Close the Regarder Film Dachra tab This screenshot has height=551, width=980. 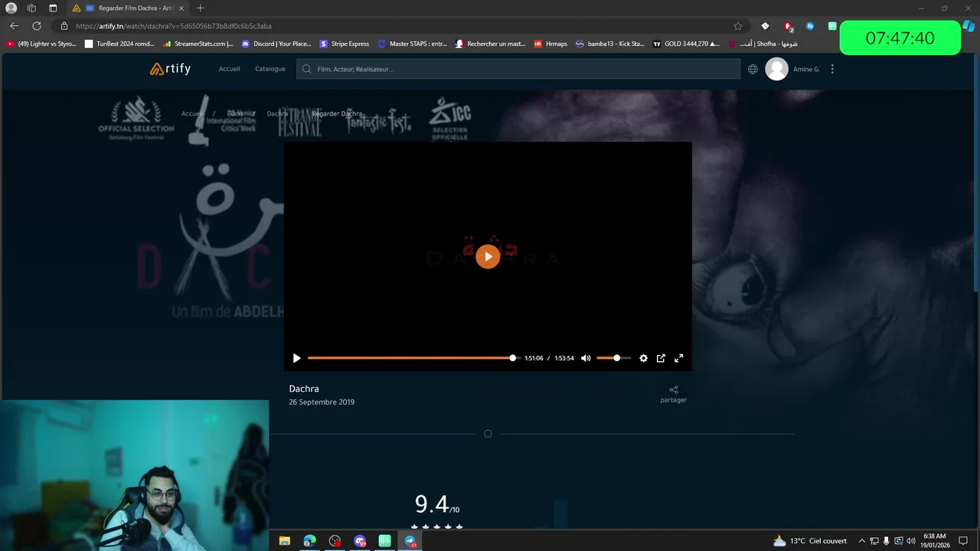tap(181, 8)
